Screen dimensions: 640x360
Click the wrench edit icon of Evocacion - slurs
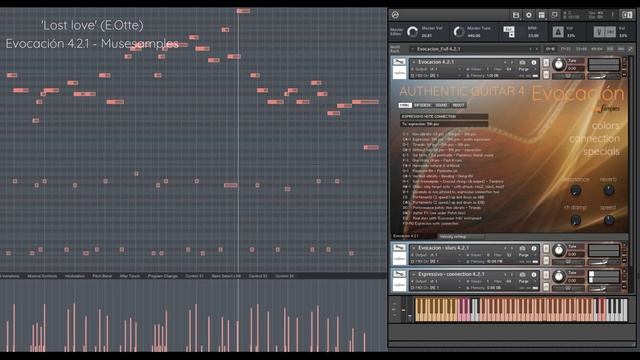pos(399,248)
